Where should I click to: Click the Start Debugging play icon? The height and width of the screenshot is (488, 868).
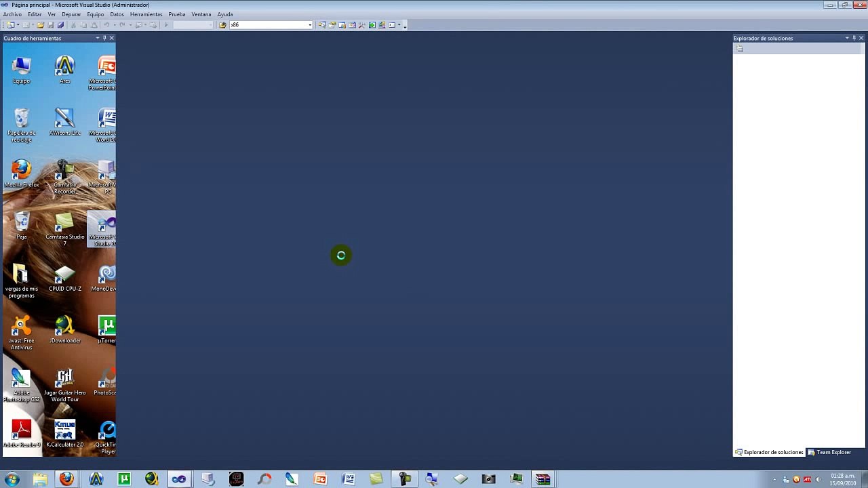click(166, 24)
